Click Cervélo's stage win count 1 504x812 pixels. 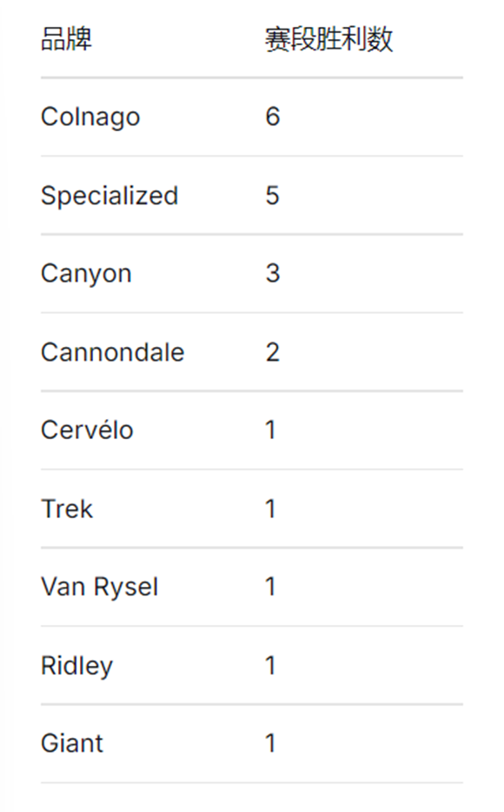tap(270, 430)
